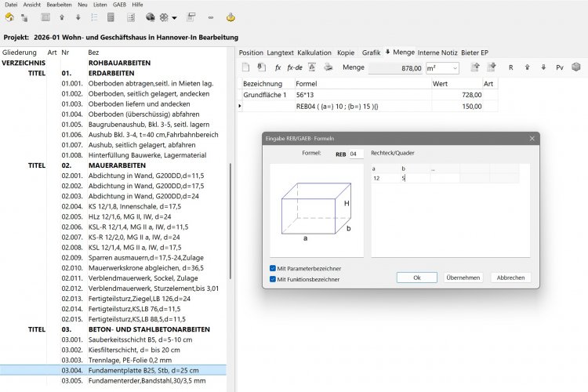Click the Ok button in formula dialog
The width and height of the screenshot is (588, 392).
point(417,278)
